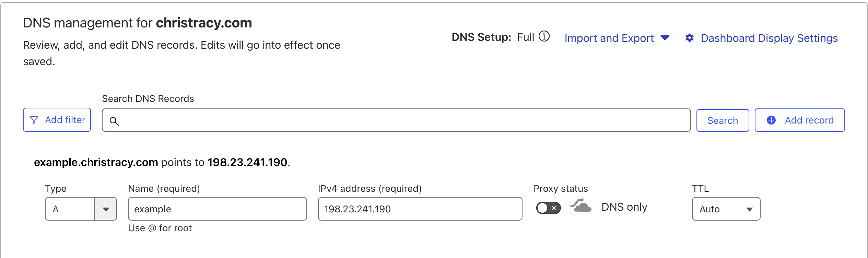Click the Add filter button
The image size is (868, 258).
(57, 120)
